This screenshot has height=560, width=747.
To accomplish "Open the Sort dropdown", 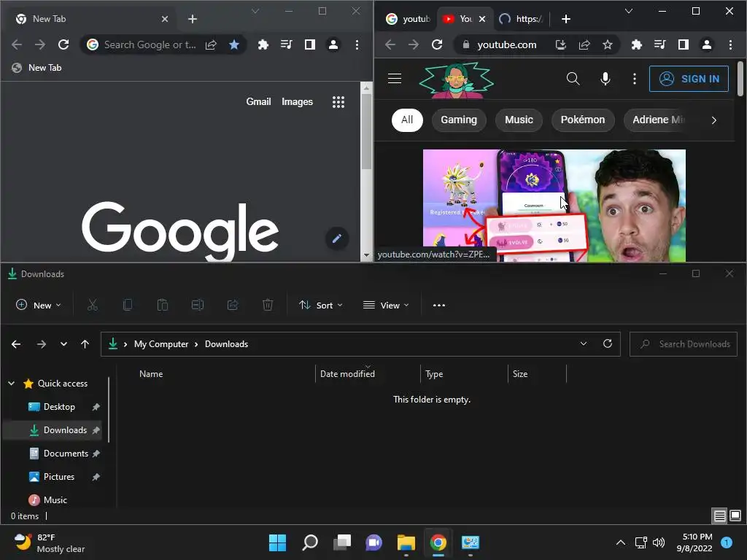I will [321, 306].
